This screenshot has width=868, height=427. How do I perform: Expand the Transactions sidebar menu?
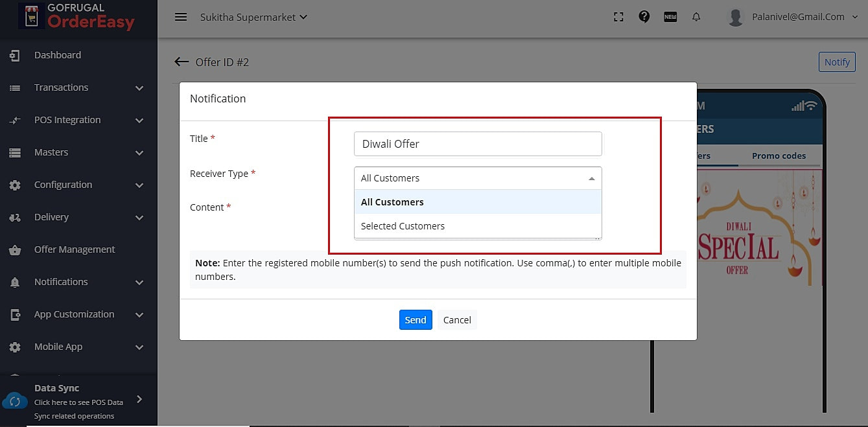click(x=78, y=87)
